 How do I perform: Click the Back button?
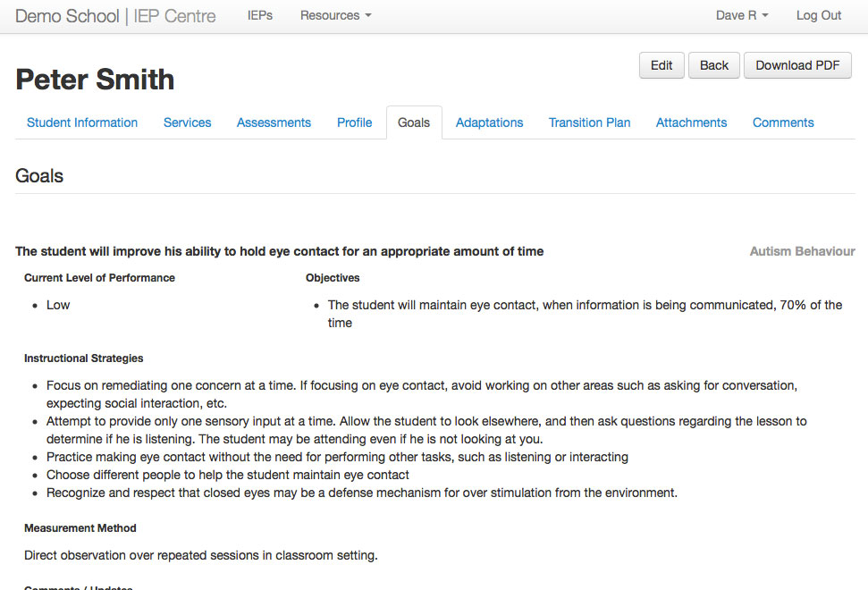coord(713,65)
